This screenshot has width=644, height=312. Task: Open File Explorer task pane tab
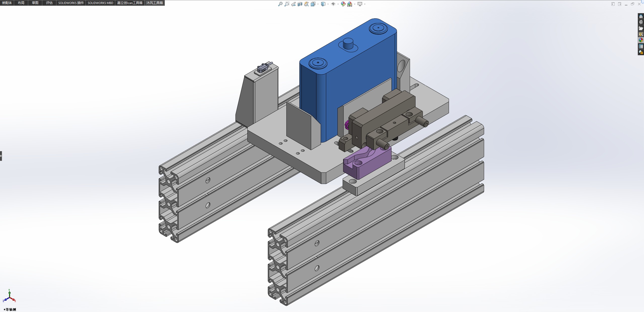pyautogui.click(x=641, y=28)
